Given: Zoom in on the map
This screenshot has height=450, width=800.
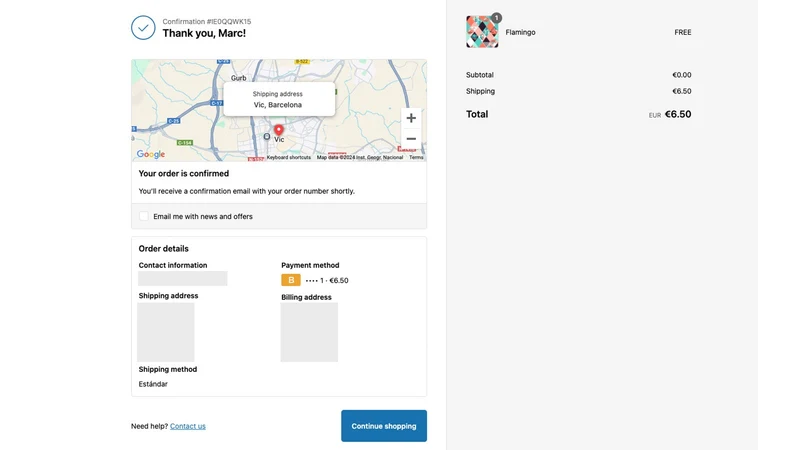Looking at the screenshot, I should [411, 118].
